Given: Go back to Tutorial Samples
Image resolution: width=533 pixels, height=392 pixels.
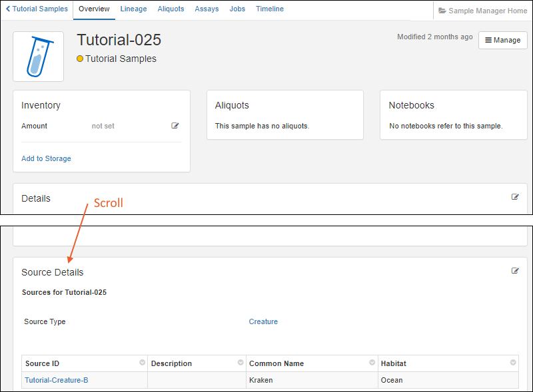Looking at the screenshot, I should tap(37, 9).
